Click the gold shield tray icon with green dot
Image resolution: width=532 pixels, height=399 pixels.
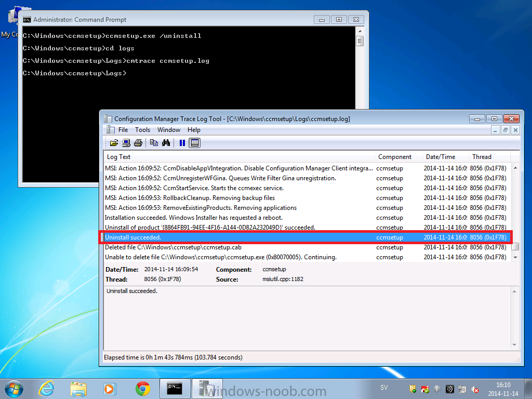point(413,389)
